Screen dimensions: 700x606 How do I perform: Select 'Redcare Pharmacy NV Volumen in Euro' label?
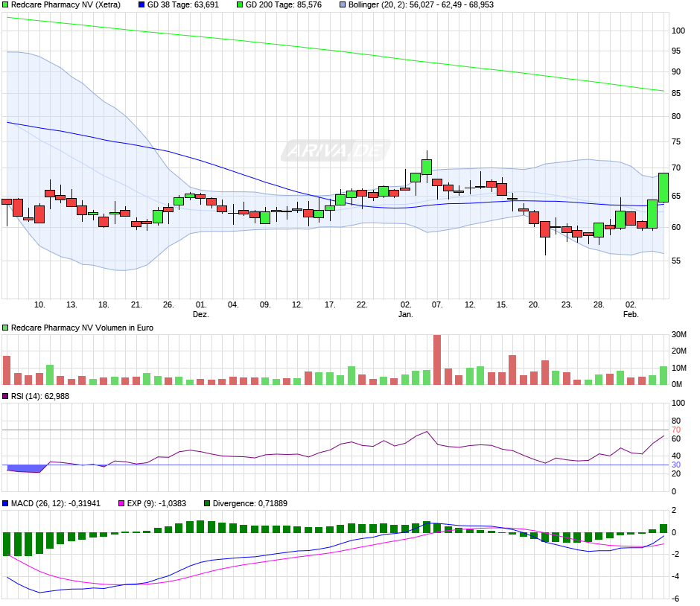[82, 328]
